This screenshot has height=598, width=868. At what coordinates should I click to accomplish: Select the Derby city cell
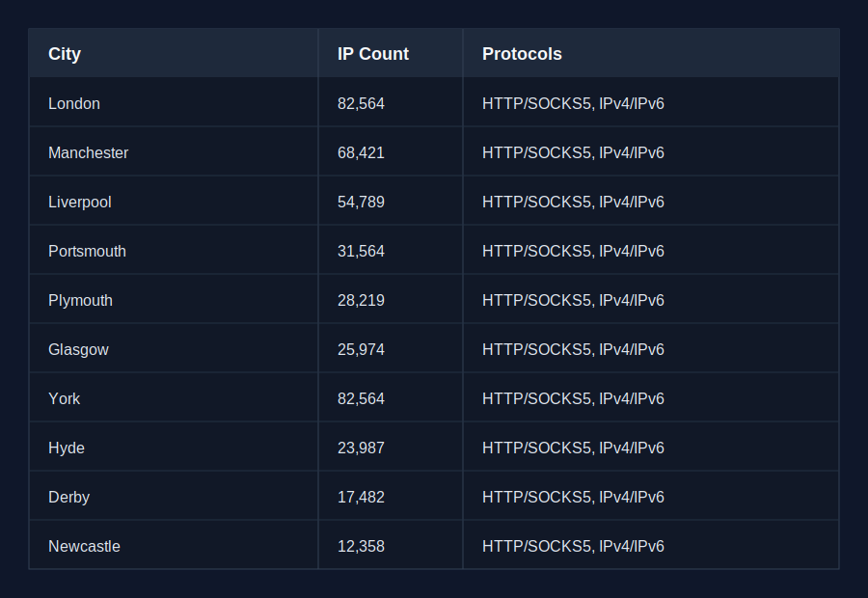pyautogui.click(x=174, y=497)
